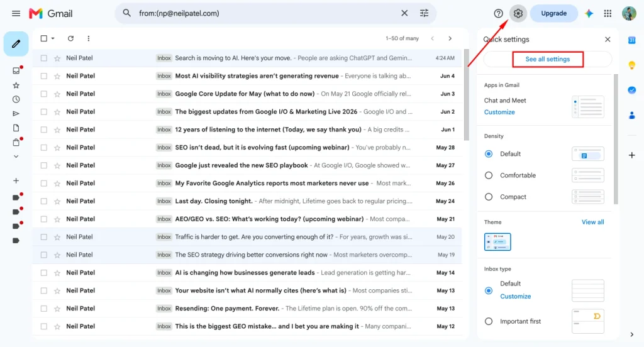This screenshot has width=644, height=347.
Task: Click the Quick settings panel scrollbar
Action: point(616,139)
